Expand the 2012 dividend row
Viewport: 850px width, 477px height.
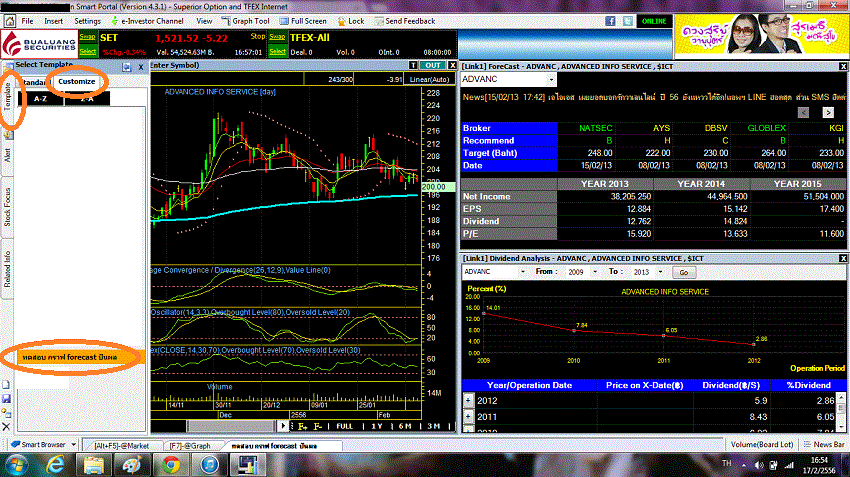click(468, 401)
